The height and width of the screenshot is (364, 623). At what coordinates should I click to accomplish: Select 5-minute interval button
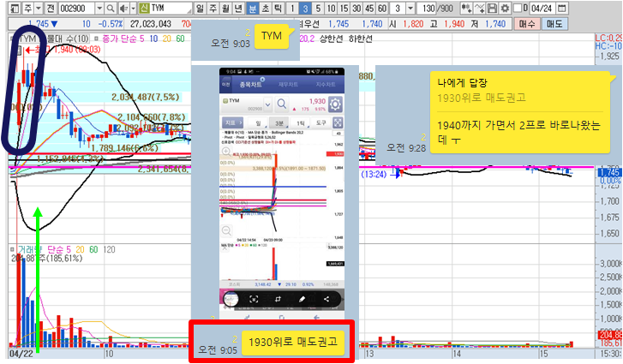click(318, 8)
